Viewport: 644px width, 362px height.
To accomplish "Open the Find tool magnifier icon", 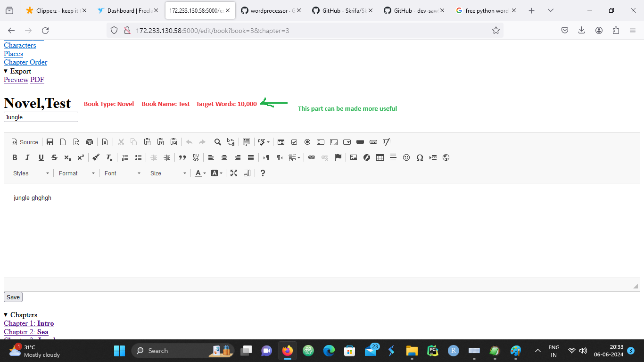I will pos(218,142).
